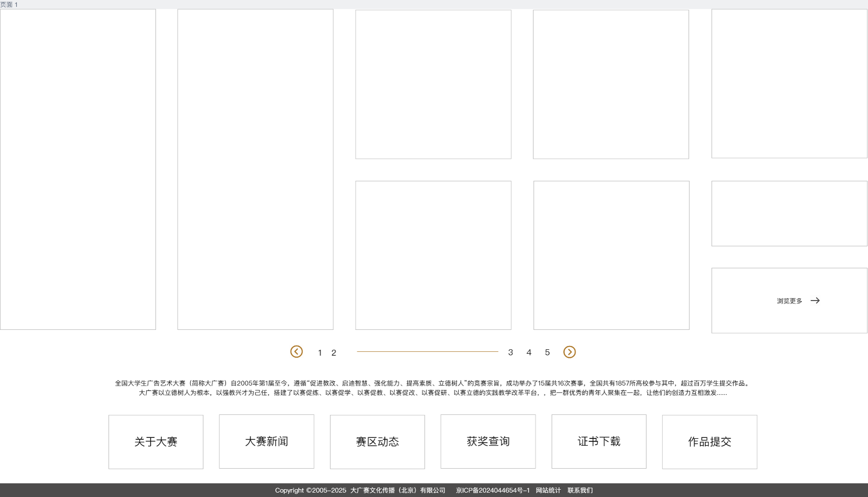This screenshot has height=497, width=868.
Task: Go to page 1 in pagination
Action: coord(320,353)
